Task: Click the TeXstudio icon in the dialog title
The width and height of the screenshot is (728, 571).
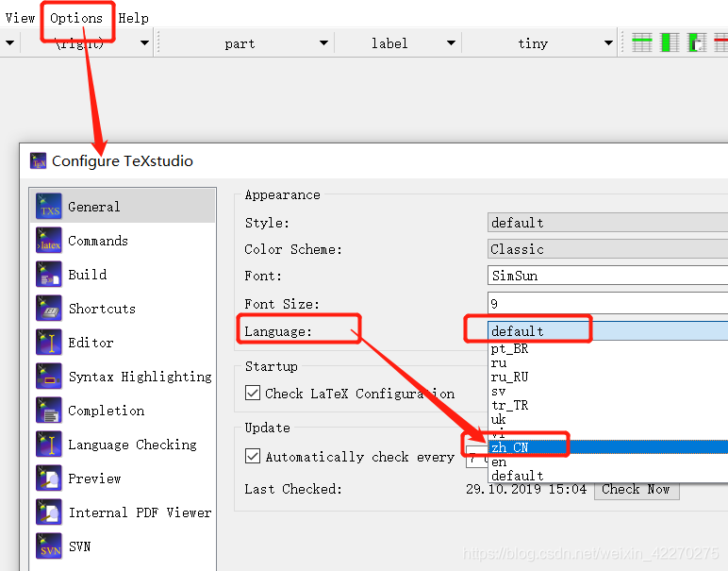Action: [38, 160]
